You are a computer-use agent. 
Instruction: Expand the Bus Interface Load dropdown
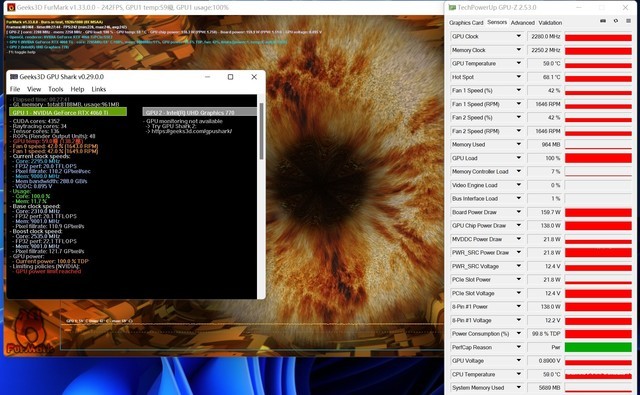point(518,198)
